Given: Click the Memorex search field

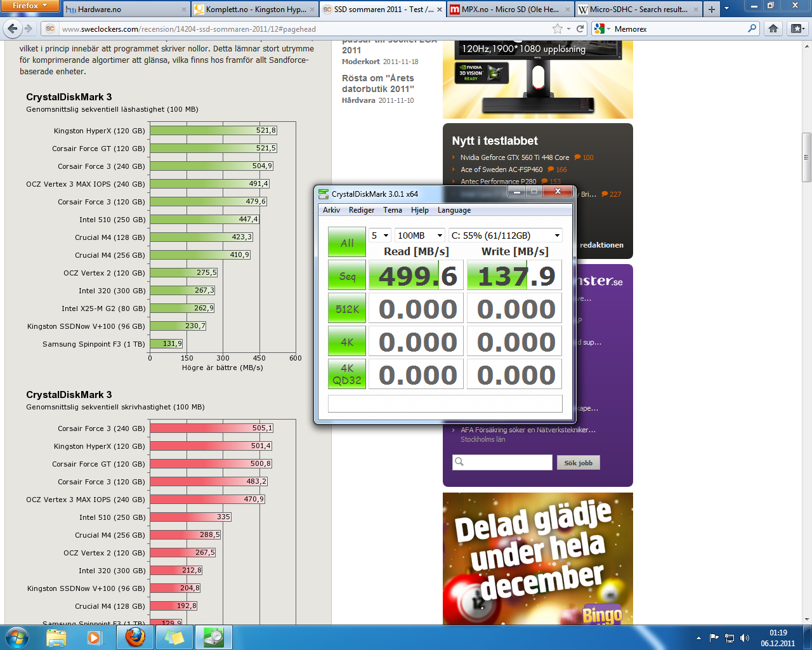Looking at the screenshot, I should click(x=679, y=29).
